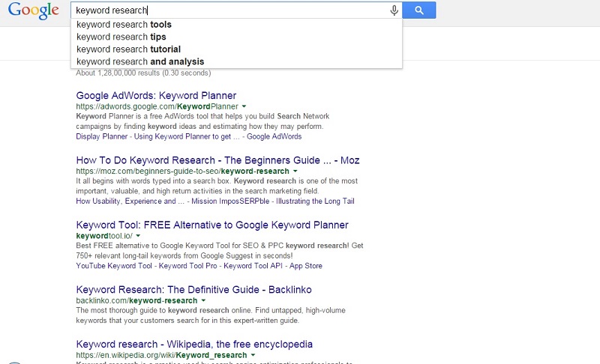Open Illustrating the Long Tail sitelink
The image size is (600, 364).
click(315, 201)
